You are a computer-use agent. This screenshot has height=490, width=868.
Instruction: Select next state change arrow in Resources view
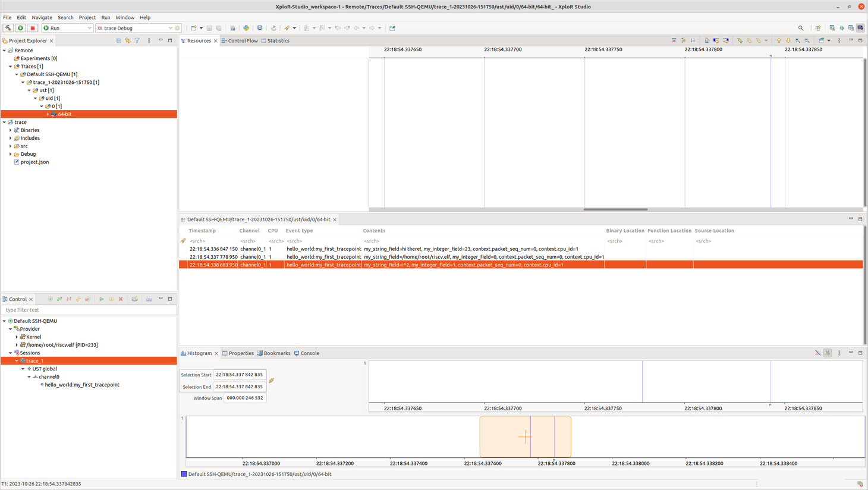click(726, 40)
